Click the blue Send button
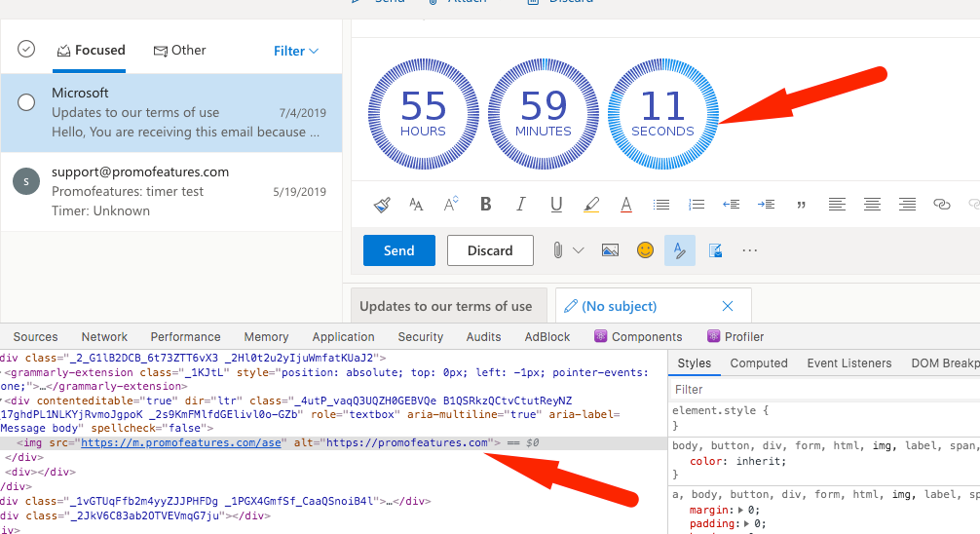 coord(398,250)
